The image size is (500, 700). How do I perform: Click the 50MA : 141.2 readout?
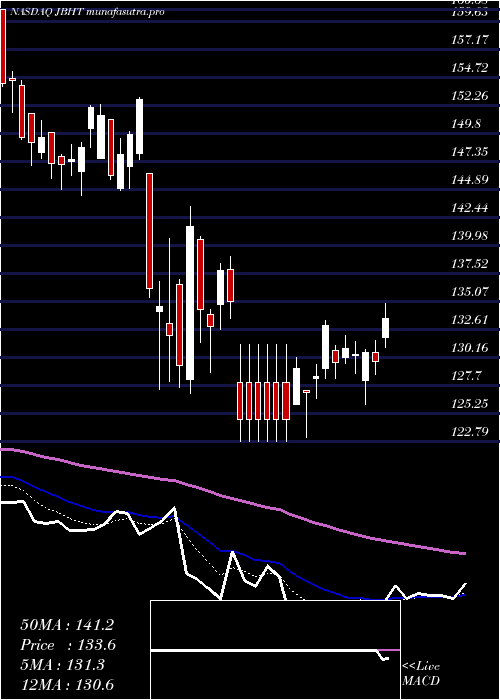[67, 625]
